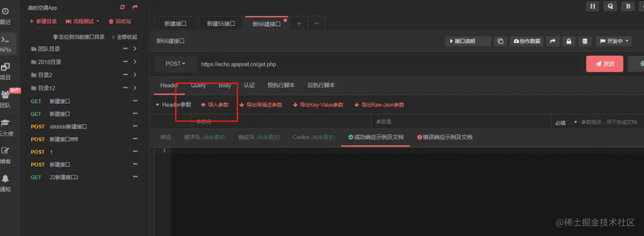Click the URL input field
Image resolution: width=644 pixels, height=236 pixels.
pyautogui.click(x=387, y=64)
